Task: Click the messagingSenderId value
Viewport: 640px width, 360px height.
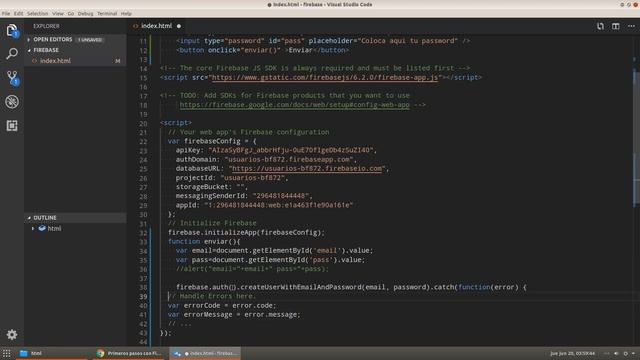Action: [x=280, y=196]
